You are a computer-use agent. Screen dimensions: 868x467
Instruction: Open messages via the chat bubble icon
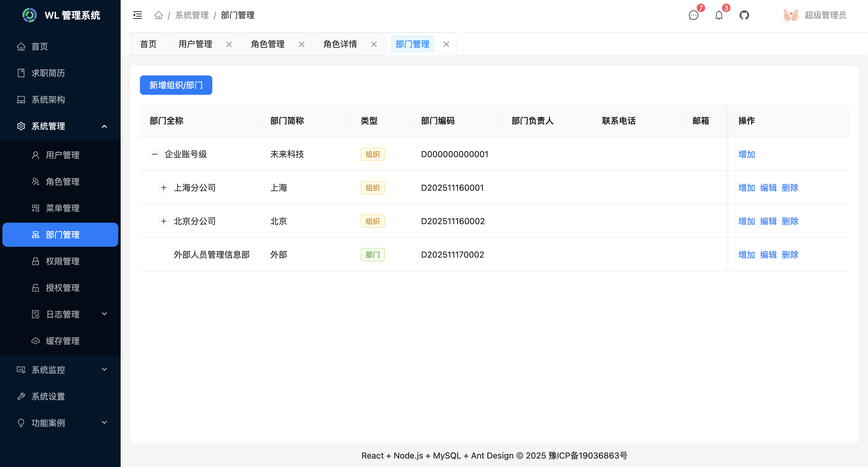693,15
